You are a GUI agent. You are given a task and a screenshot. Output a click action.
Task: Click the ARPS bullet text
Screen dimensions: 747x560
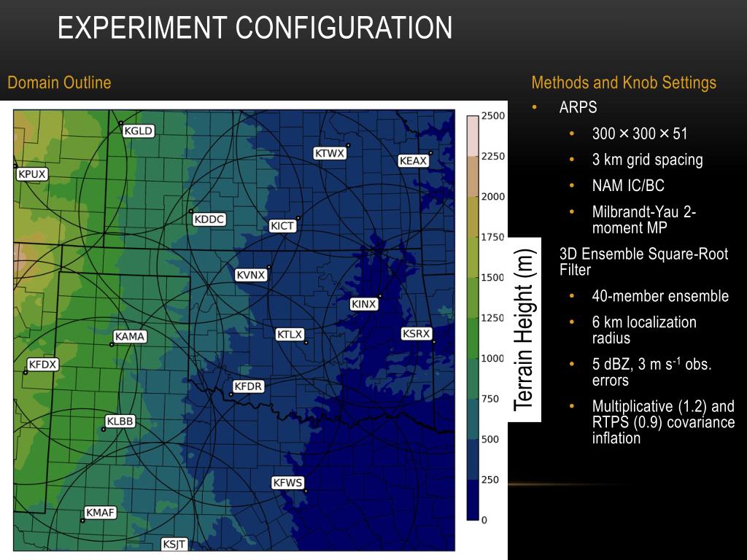[x=578, y=107]
